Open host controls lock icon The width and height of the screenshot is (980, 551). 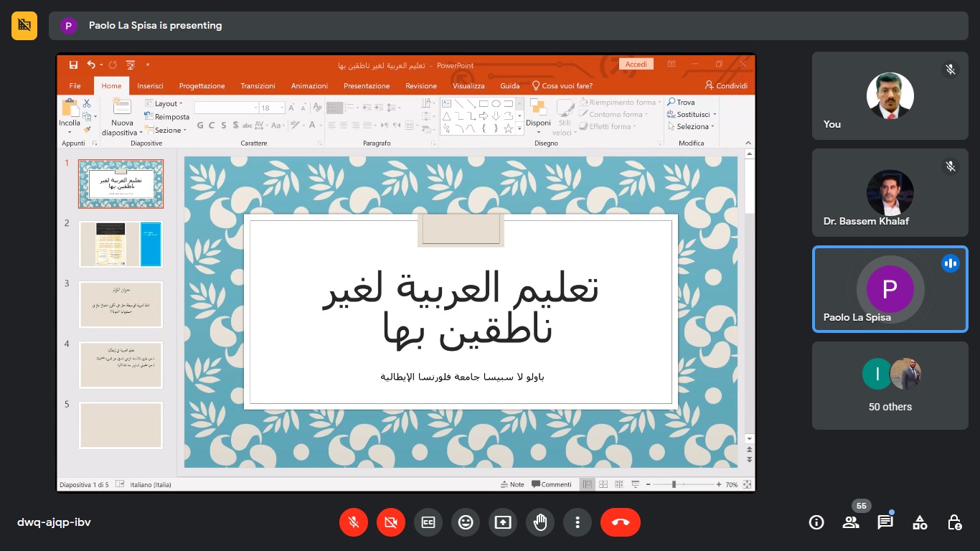(954, 522)
